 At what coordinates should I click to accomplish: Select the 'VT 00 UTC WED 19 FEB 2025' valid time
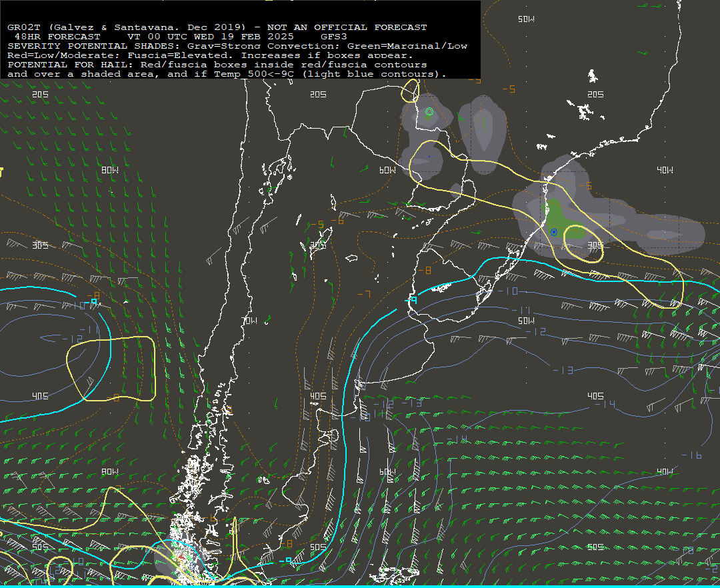click(210, 36)
